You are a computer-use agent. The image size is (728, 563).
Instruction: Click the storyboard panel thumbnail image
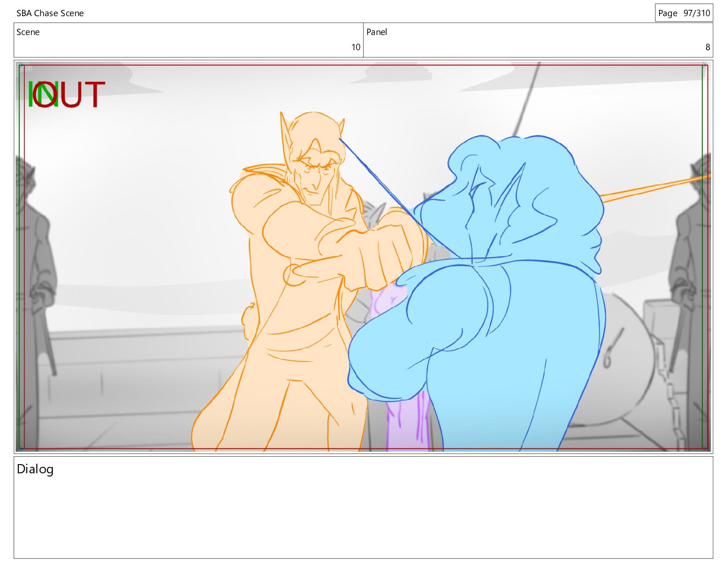point(364,257)
